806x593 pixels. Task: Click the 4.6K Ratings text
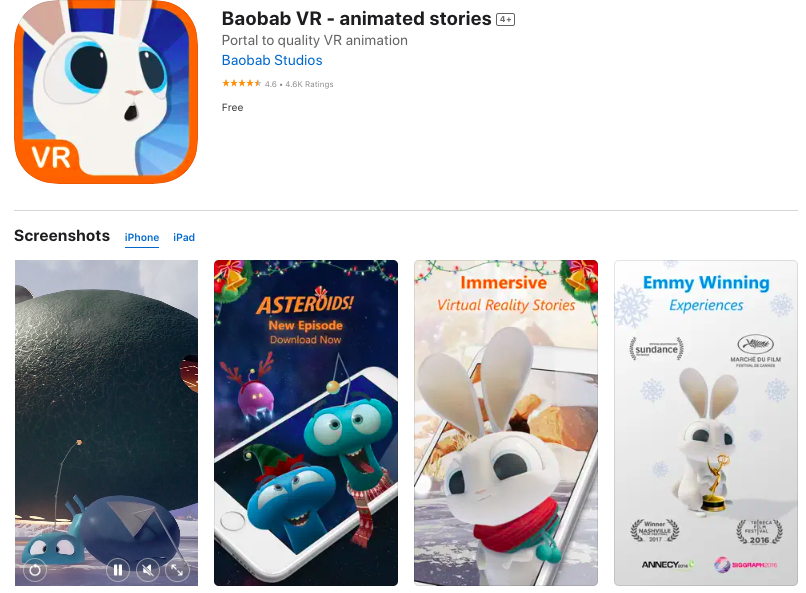click(309, 84)
